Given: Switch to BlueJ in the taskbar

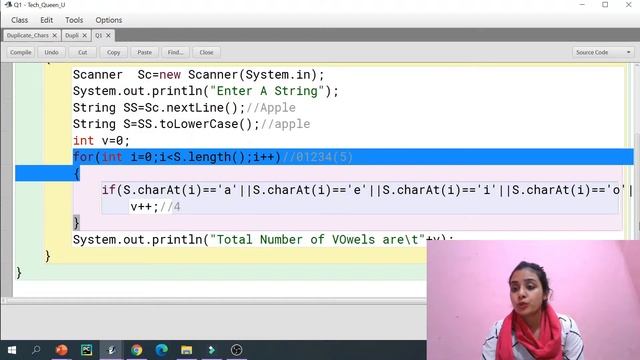Looking at the screenshot, I should point(111,350).
